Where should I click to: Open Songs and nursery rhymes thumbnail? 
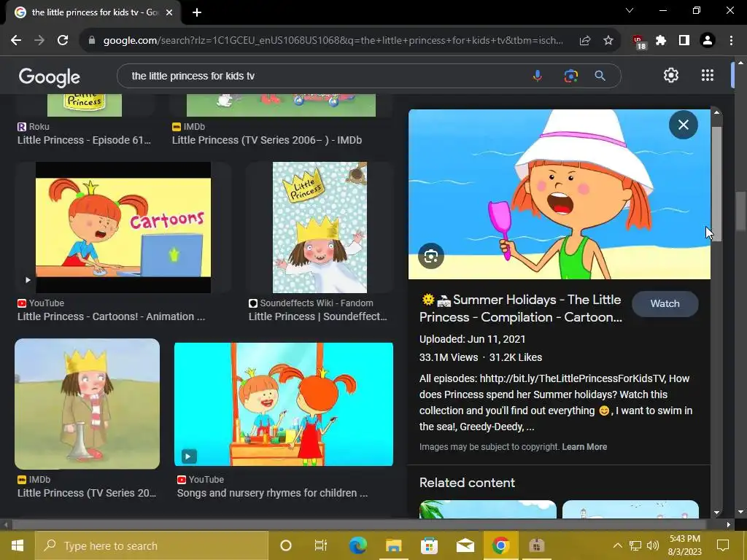[284, 404]
